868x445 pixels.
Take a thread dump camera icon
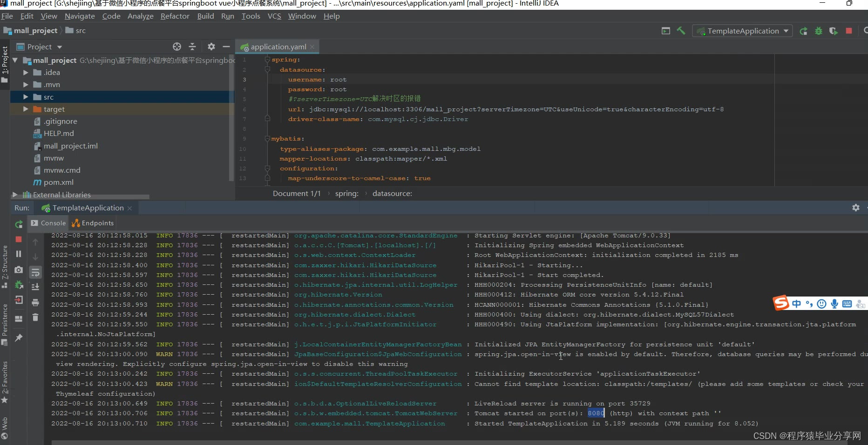pyautogui.click(x=19, y=270)
